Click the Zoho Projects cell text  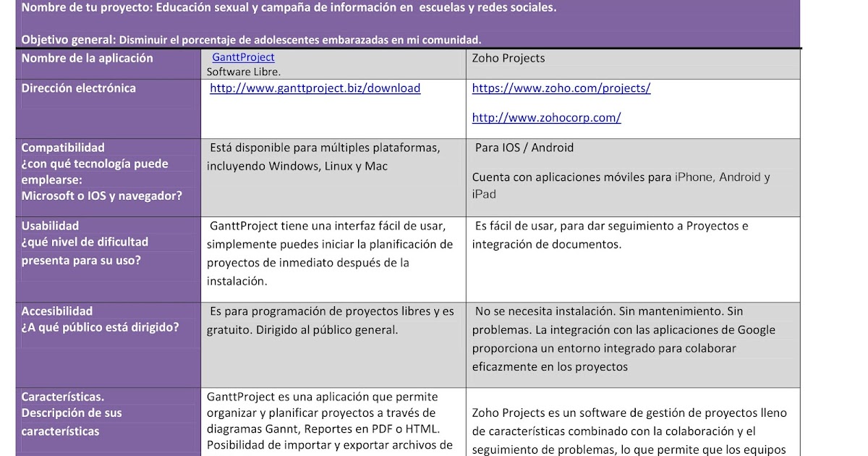[x=509, y=58]
